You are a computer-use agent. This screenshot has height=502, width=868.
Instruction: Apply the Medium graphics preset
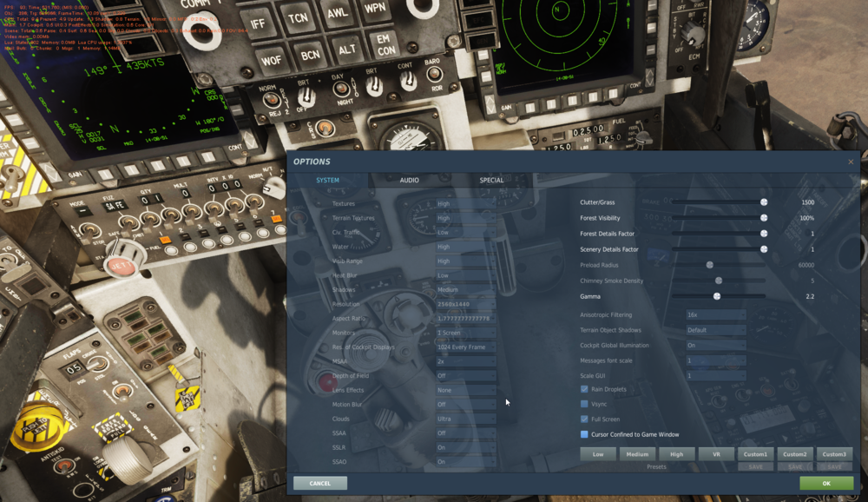pos(637,453)
